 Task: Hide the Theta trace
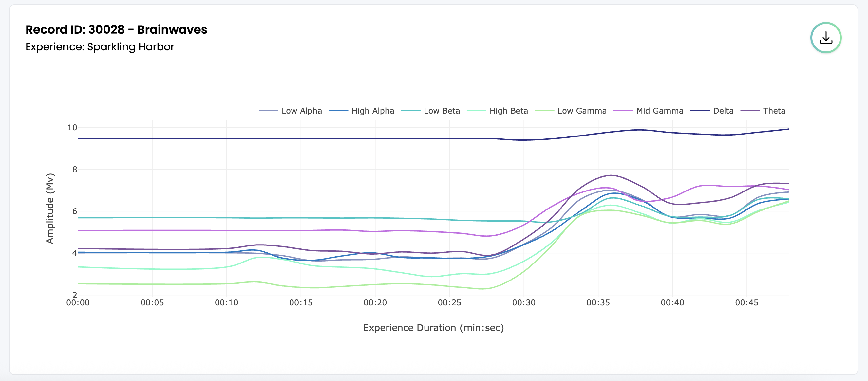(774, 111)
